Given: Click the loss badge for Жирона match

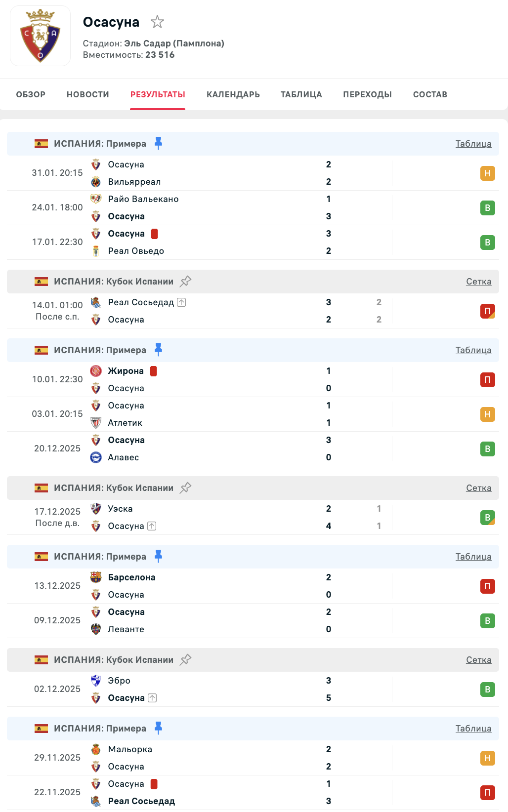Looking at the screenshot, I should point(487,380).
